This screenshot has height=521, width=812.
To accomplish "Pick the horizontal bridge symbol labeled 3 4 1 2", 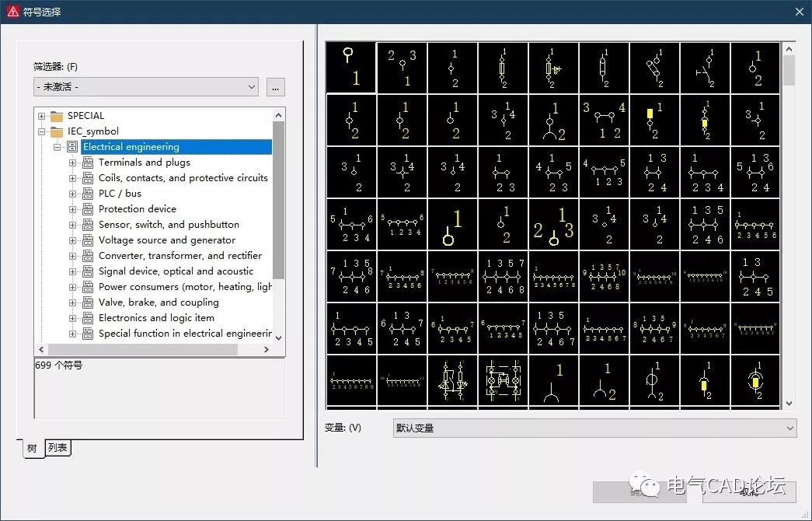I will coord(604,121).
